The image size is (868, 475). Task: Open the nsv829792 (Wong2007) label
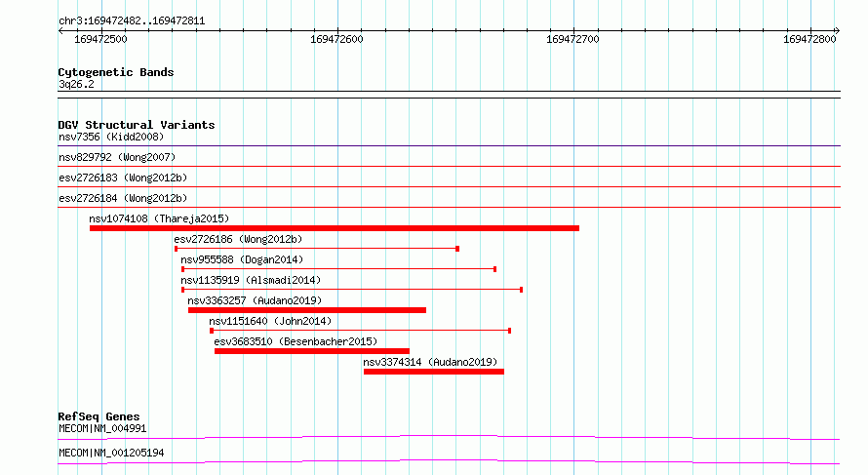point(117,157)
